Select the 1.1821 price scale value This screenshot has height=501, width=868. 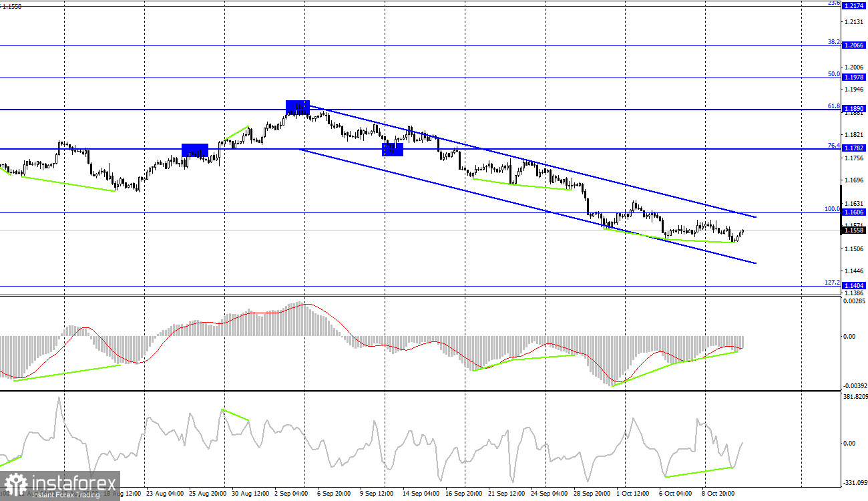tap(854, 136)
